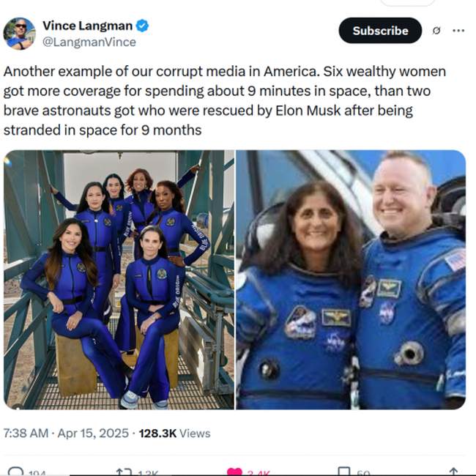This screenshot has height=476, width=476.
Task: Click the reply speech bubble icon
Action: click(15, 472)
